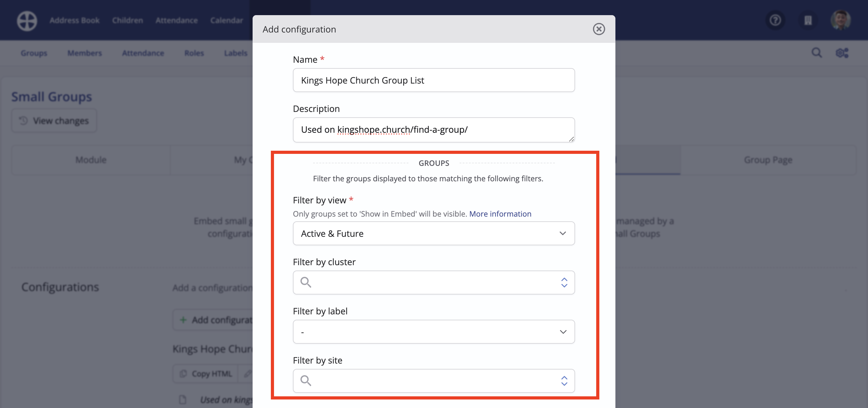Screen dimensions: 868x408
Task: Toggle the Filter by cluster selector arrows
Action: (x=564, y=283)
